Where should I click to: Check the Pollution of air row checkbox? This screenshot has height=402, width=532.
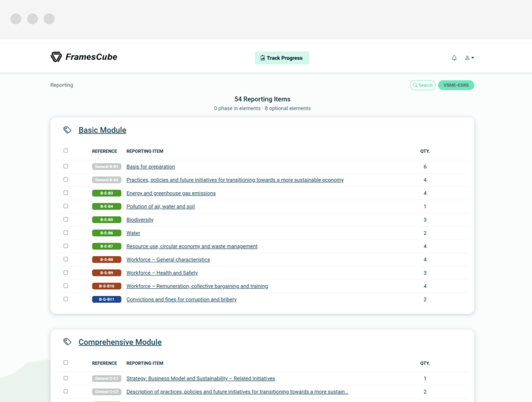pyautogui.click(x=66, y=206)
